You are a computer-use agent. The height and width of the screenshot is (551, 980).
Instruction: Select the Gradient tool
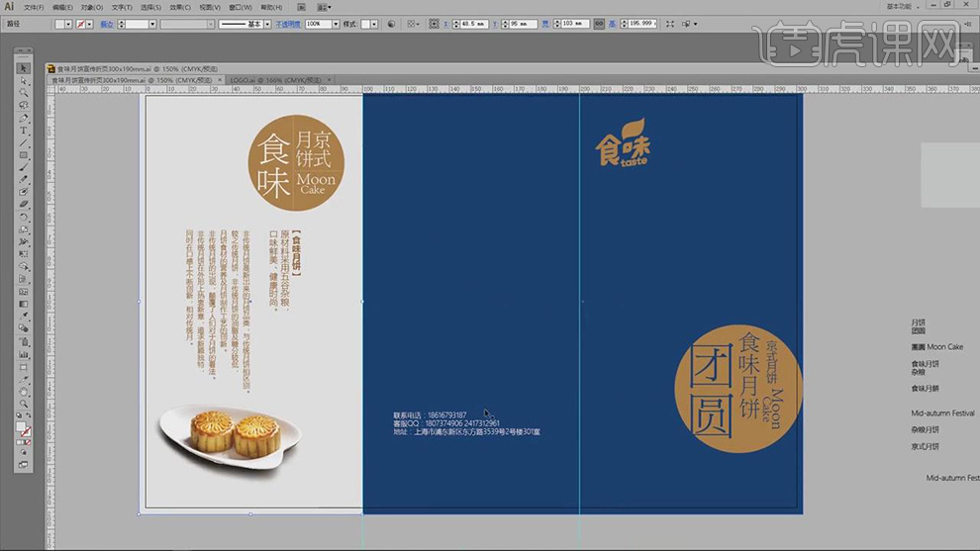23,305
